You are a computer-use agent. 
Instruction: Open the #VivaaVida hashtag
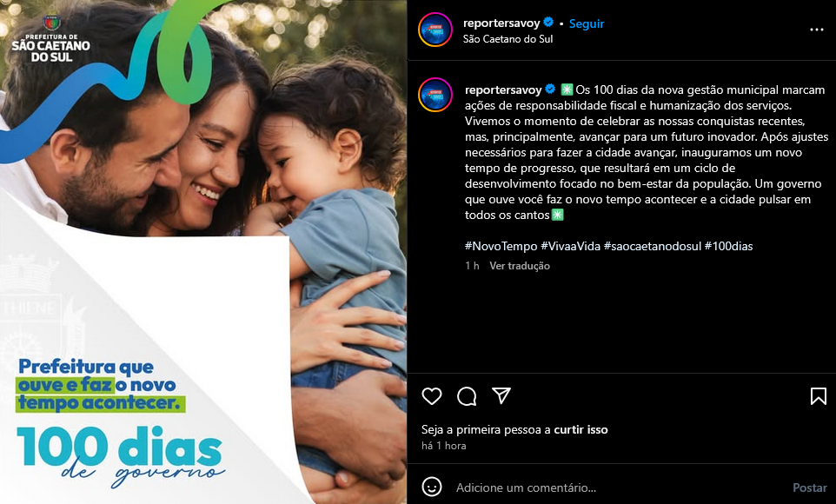click(x=570, y=246)
